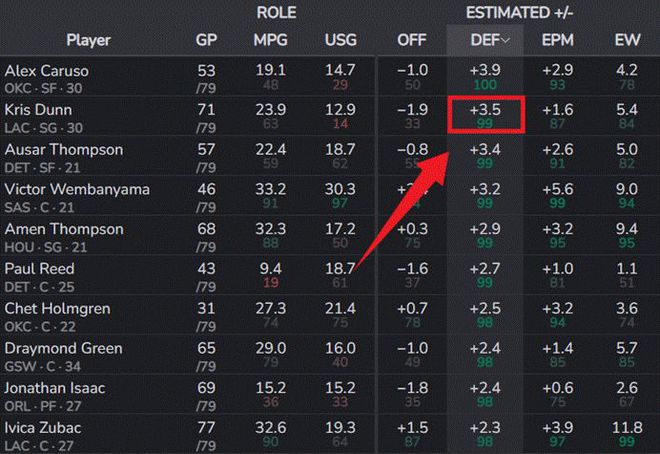This screenshot has width=660, height=454.
Task: Open Draymond Green's profile link
Action: click(x=63, y=348)
